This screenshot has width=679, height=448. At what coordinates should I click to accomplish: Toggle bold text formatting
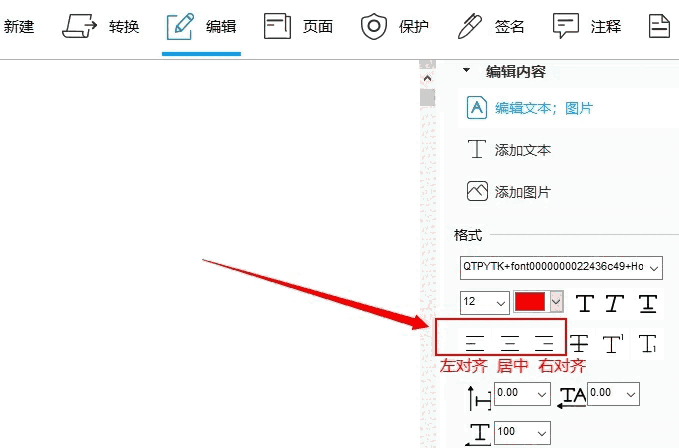point(585,303)
